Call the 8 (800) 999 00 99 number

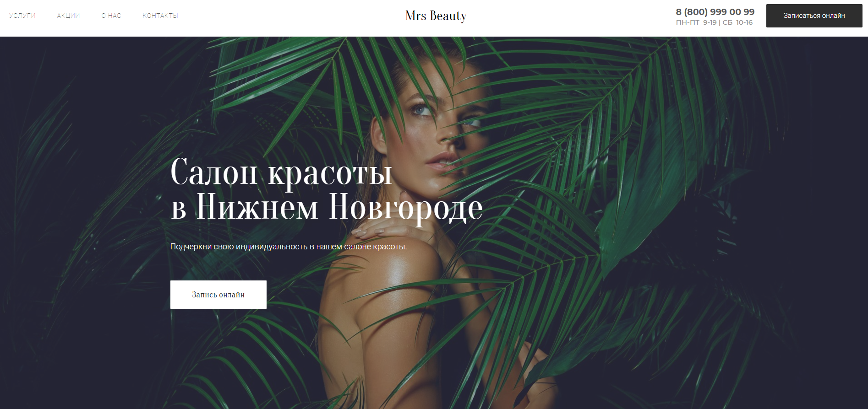point(715,12)
